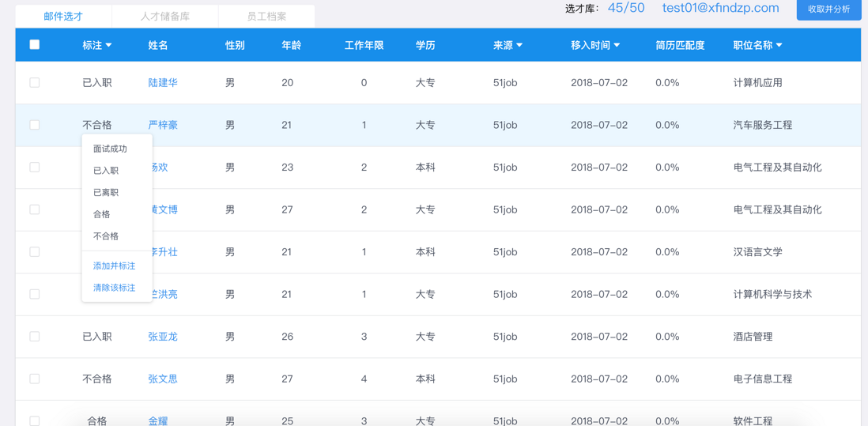The width and height of the screenshot is (868, 426).
Task: Check the box for 张亚龙 row
Action: point(34,337)
